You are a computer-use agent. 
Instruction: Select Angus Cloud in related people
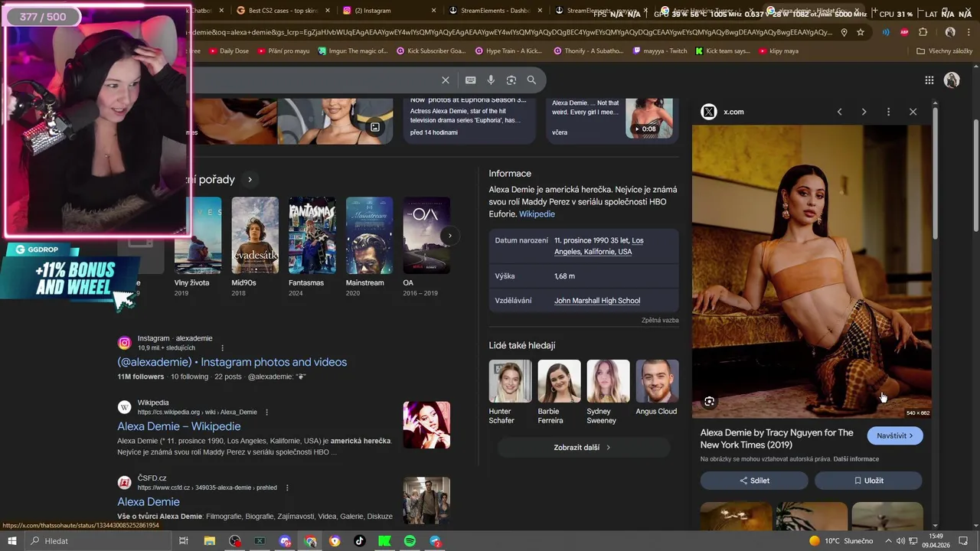point(657,387)
